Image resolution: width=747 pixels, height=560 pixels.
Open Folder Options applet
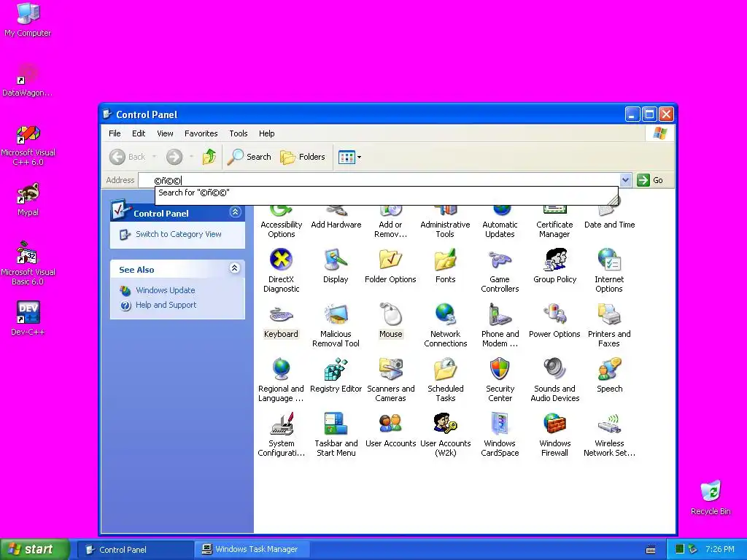click(391, 265)
